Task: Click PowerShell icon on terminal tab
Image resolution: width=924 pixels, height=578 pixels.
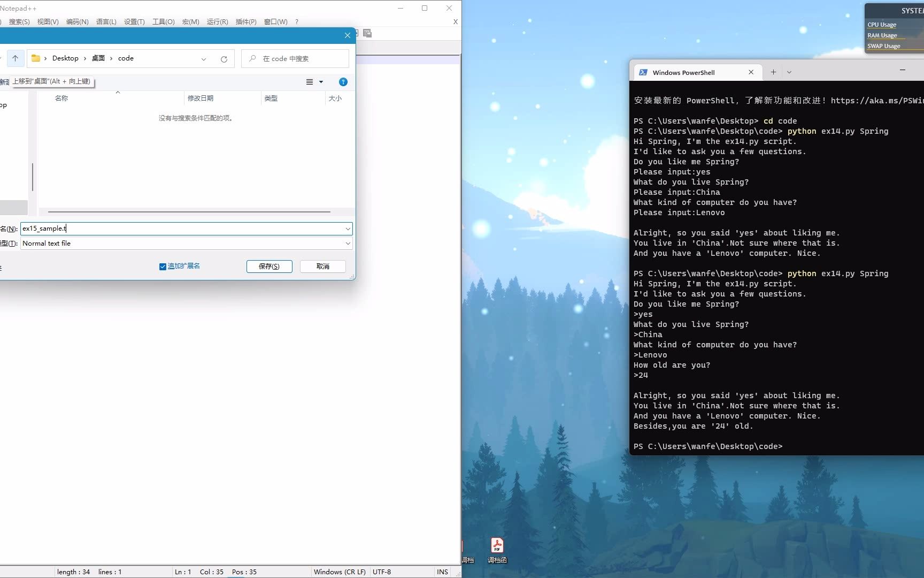Action: click(643, 72)
